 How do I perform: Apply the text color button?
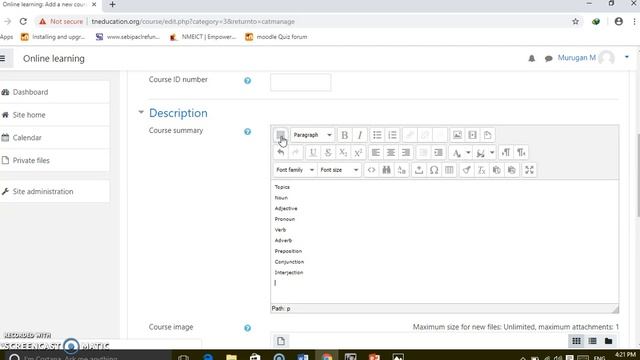(456, 153)
